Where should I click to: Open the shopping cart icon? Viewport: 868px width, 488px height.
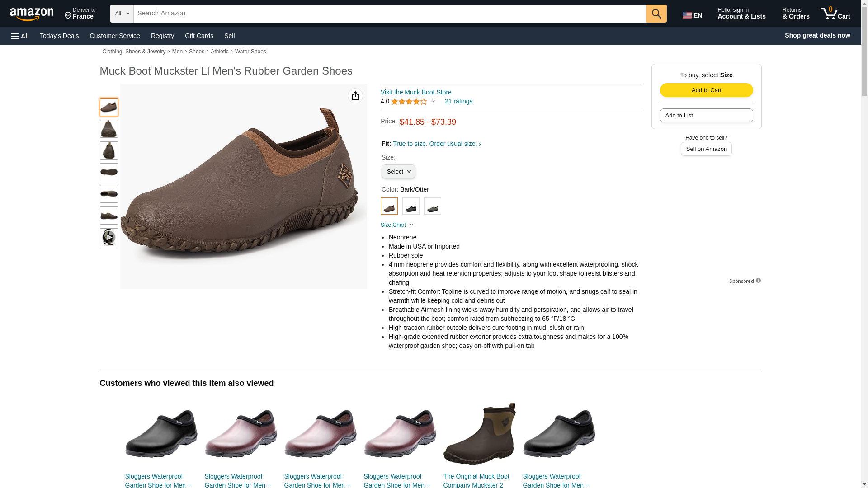point(835,14)
